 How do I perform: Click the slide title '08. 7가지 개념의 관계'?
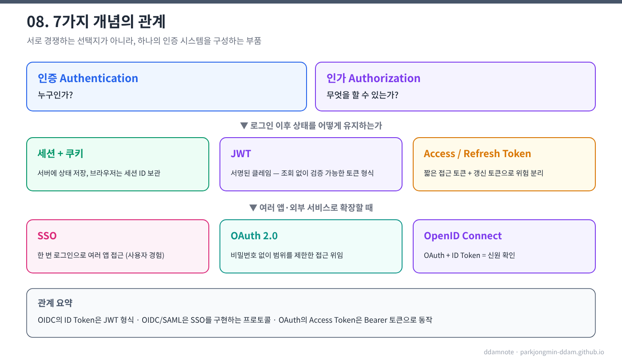tap(96, 21)
